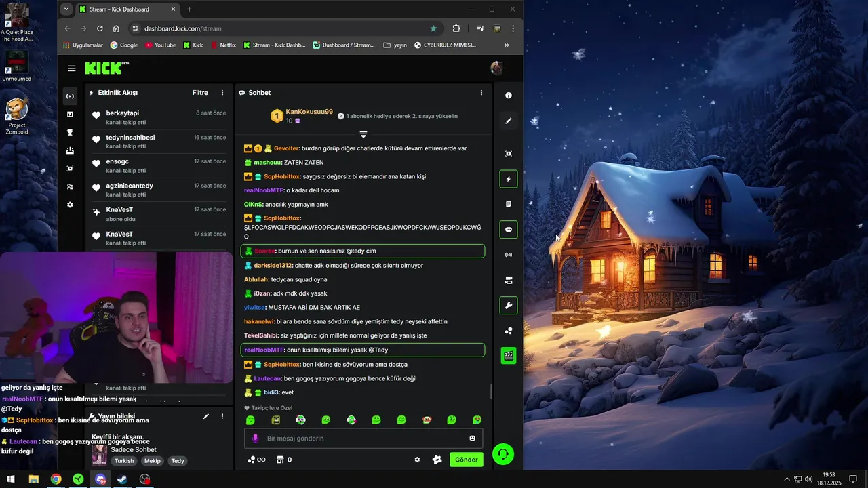Click the Mekip tag

click(x=153, y=461)
